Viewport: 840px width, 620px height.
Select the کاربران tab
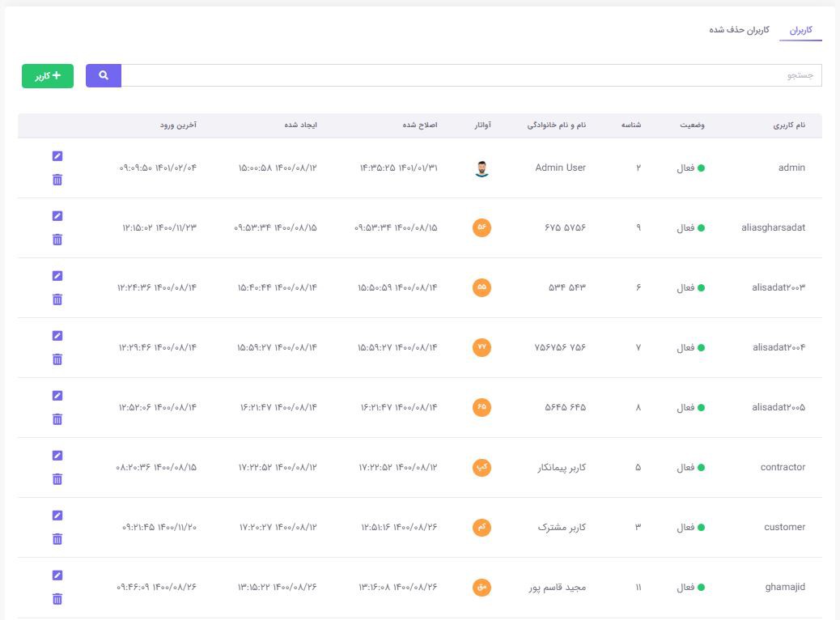800,30
